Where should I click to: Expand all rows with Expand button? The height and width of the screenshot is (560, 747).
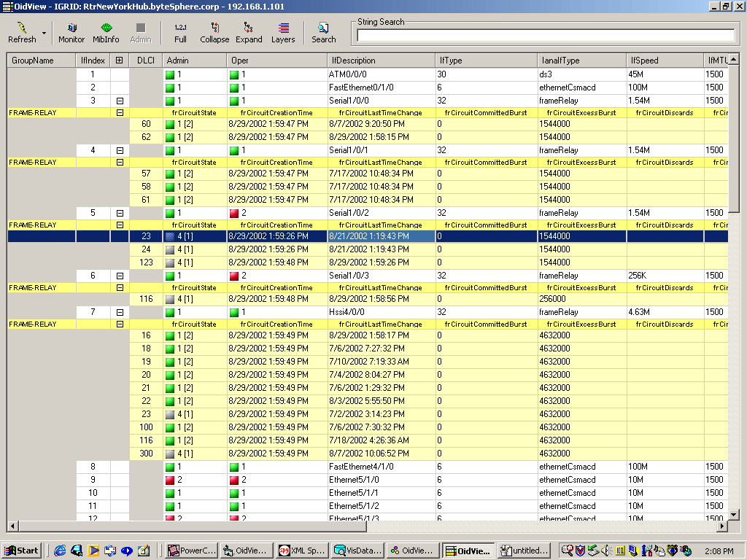tap(249, 32)
